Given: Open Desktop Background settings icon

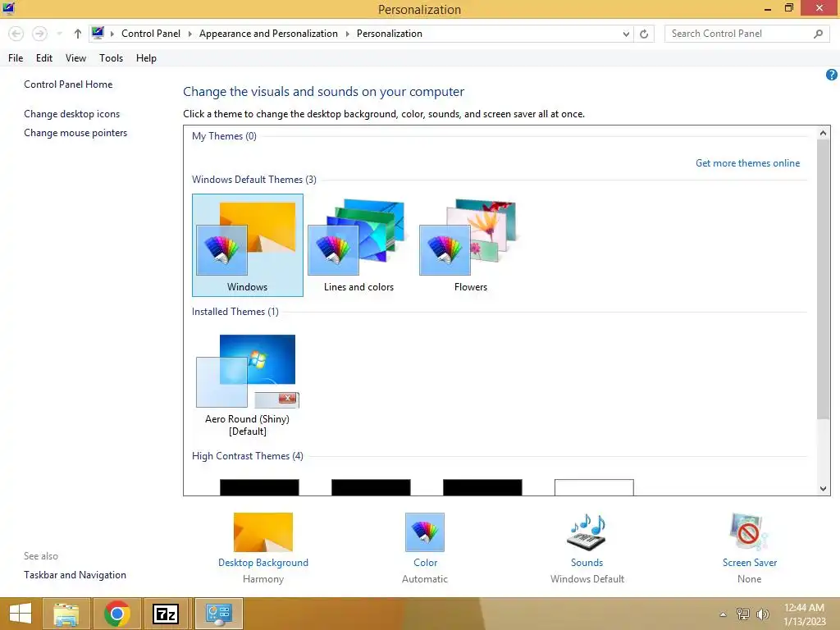Looking at the screenshot, I should (x=263, y=532).
